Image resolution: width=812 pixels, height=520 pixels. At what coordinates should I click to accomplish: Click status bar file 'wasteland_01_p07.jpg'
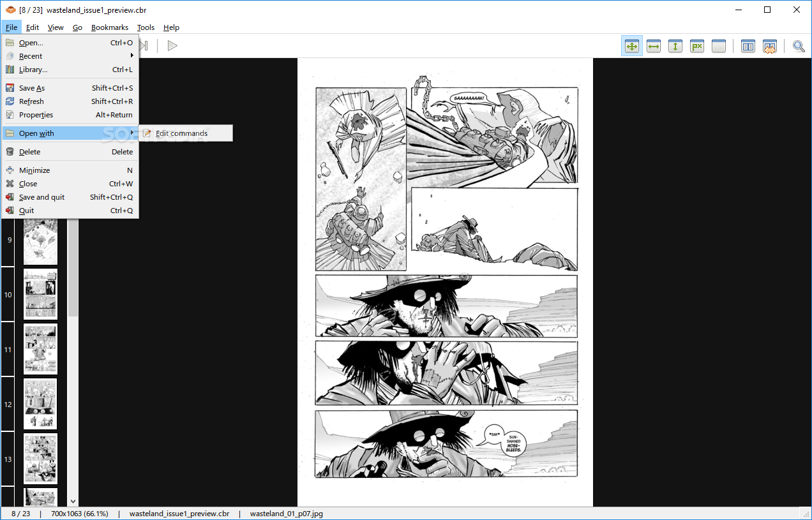pos(286,514)
